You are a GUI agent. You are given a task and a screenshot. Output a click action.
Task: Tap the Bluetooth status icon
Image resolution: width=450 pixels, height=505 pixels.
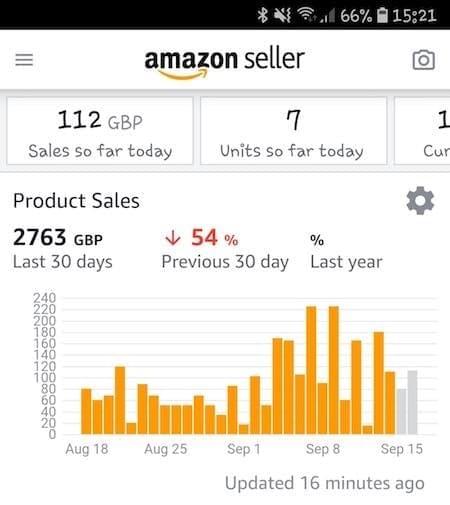pyautogui.click(x=263, y=15)
